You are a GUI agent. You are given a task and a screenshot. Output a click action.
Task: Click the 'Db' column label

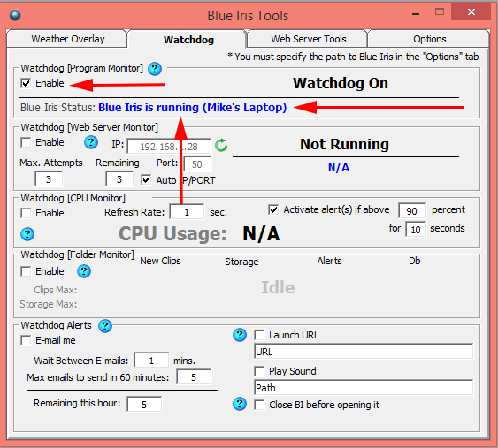[415, 261]
